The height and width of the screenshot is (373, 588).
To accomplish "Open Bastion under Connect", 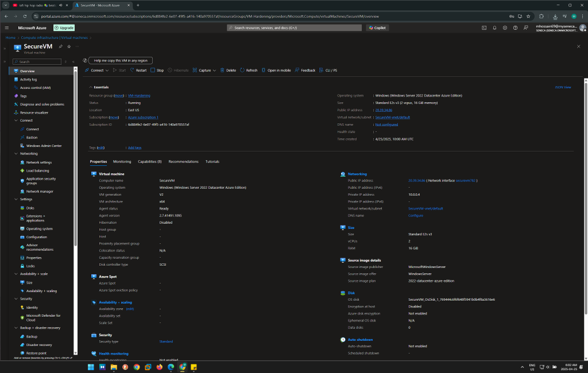I will tap(32, 138).
